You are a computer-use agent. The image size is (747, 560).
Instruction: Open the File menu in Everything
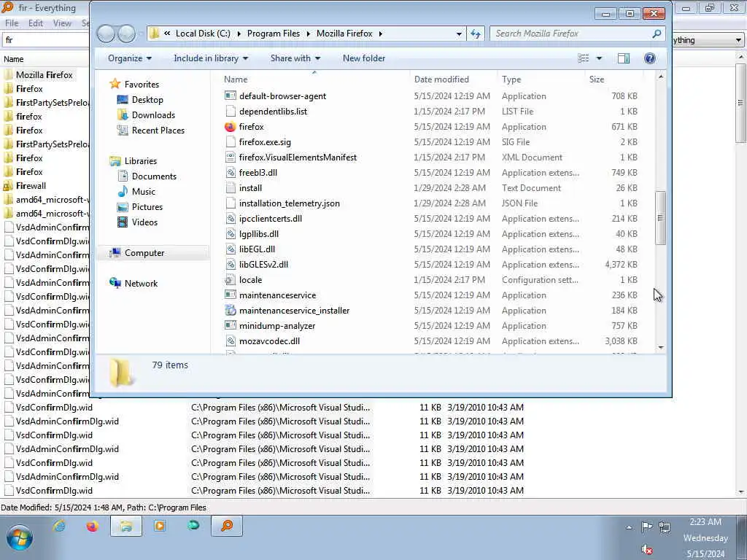click(12, 23)
